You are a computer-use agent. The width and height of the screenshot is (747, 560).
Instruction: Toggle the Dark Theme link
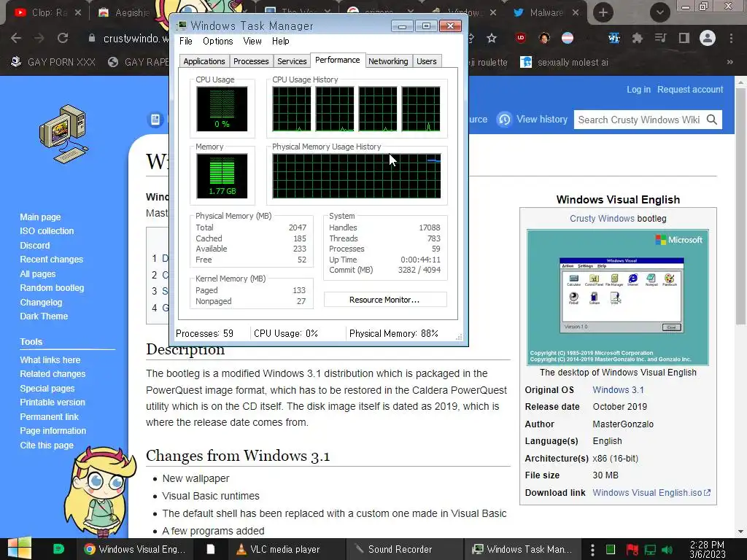pyautogui.click(x=44, y=316)
